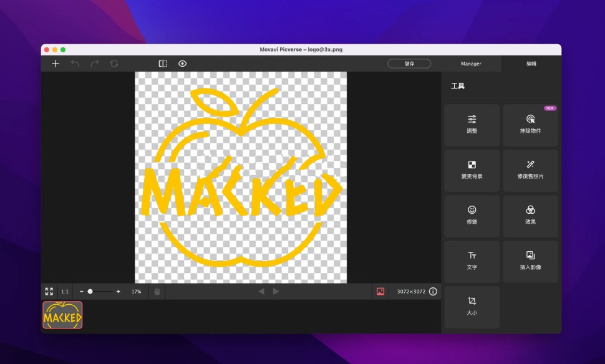Click the 17% zoom percentage value
605x364 pixels.
click(136, 292)
